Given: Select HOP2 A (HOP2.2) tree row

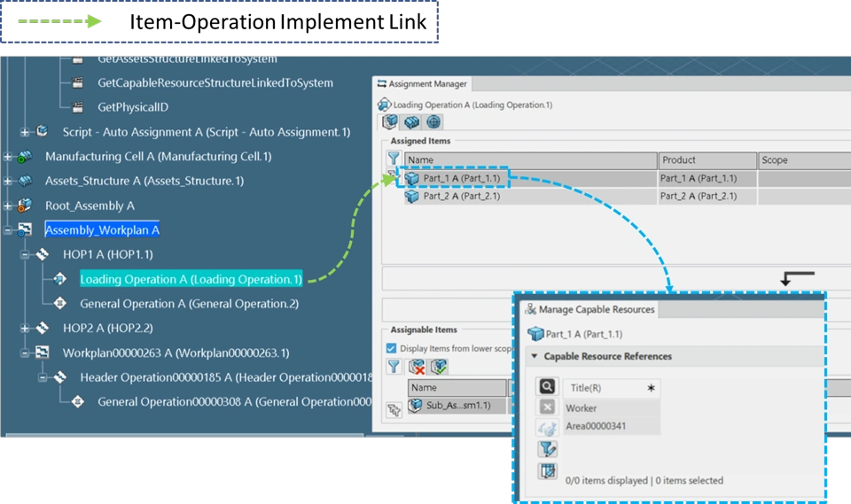Looking at the screenshot, I should point(107,329).
